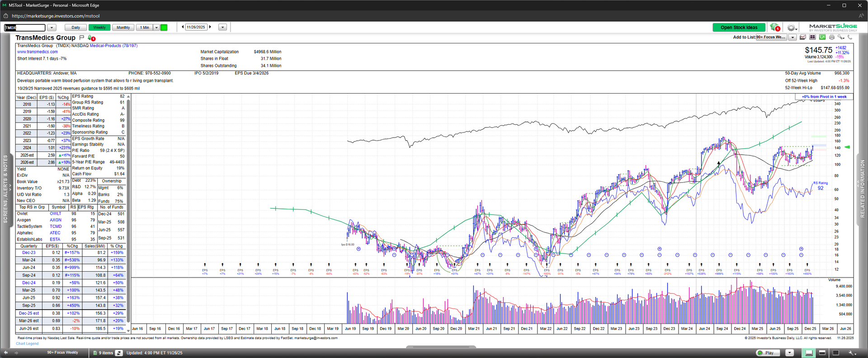Click the print chart icon
Viewport: 868px width, 358px height.
point(831,37)
